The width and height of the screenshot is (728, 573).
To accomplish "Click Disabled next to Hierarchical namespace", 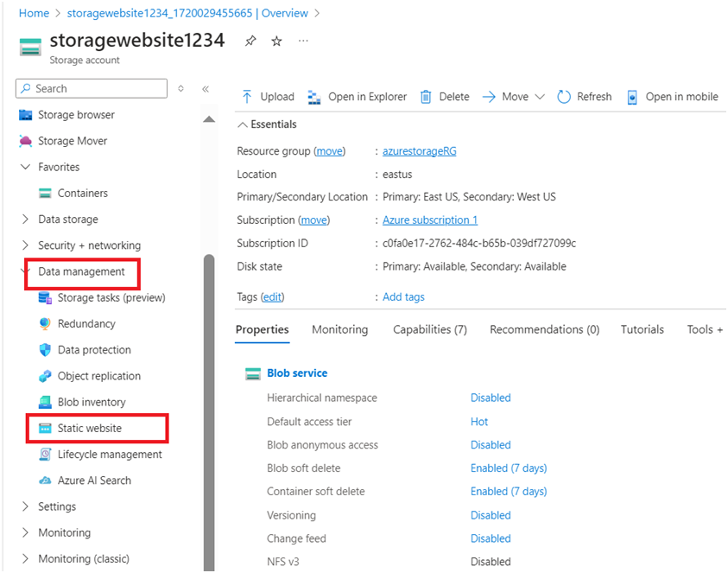I will pyautogui.click(x=491, y=398).
